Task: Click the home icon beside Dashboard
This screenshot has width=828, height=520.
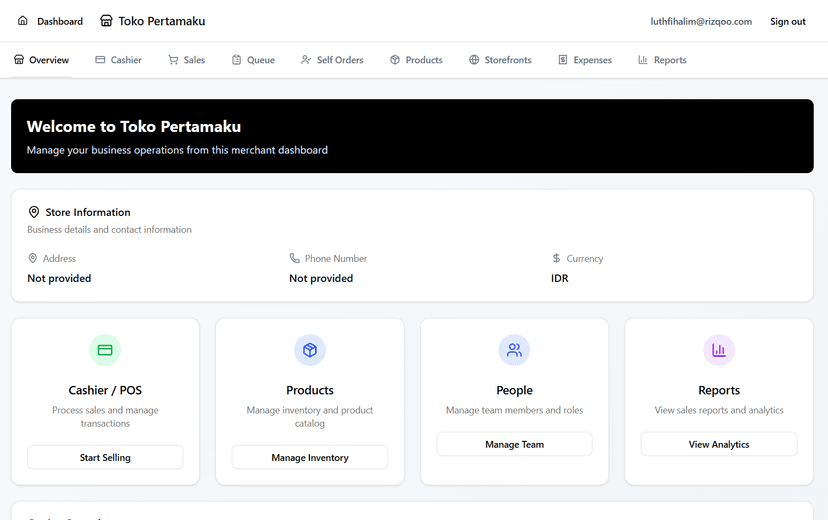Action: pos(23,21)
